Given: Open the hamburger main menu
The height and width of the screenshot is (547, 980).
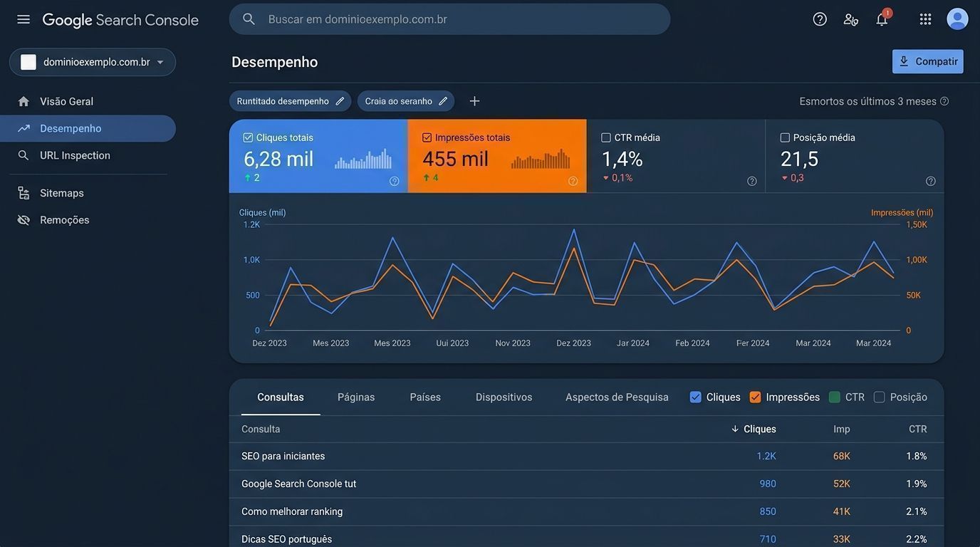Looking at the screenshot, I should 24,19.
